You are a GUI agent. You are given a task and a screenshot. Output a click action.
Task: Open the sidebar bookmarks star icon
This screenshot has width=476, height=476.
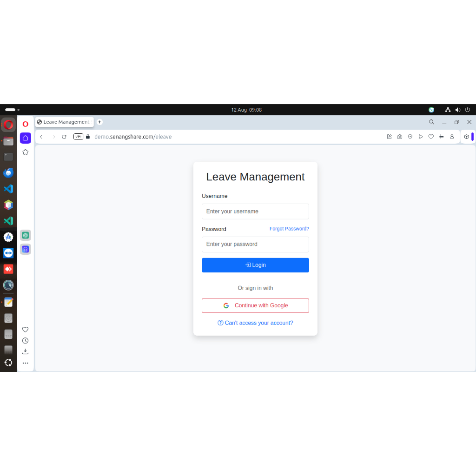[25, 152]
